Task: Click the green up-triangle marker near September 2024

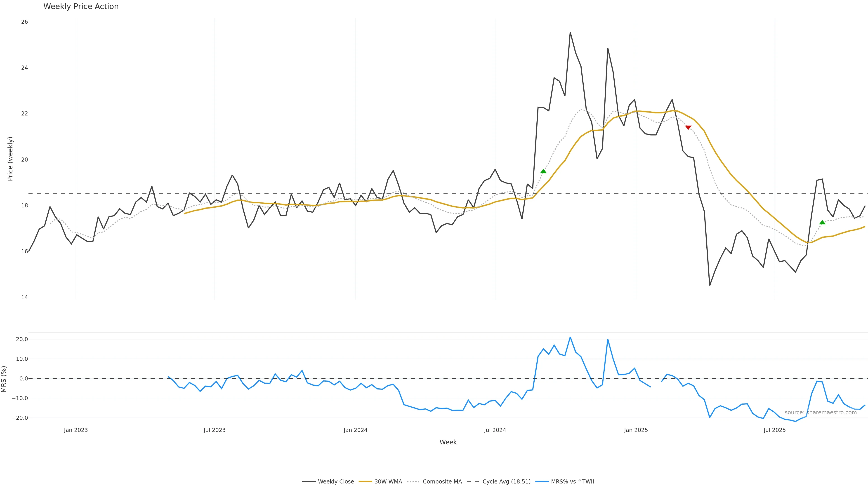Action: coord(543,171)
